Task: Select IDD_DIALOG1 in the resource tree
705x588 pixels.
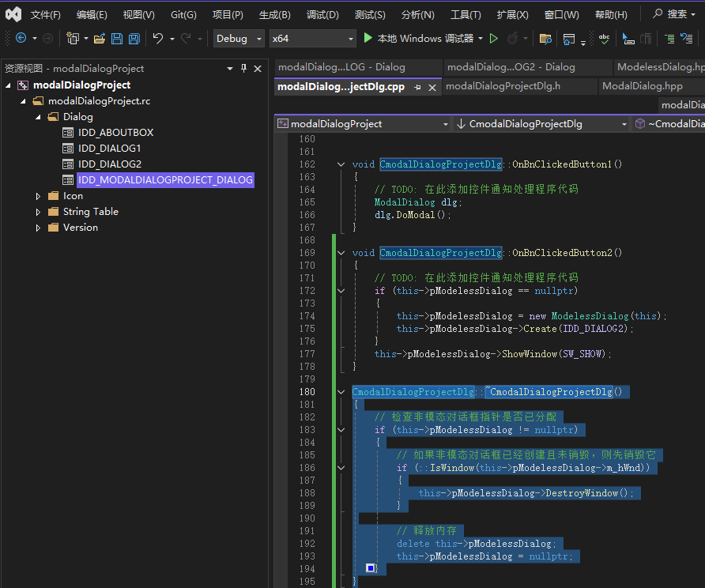Action: click(x=109, y=149)
